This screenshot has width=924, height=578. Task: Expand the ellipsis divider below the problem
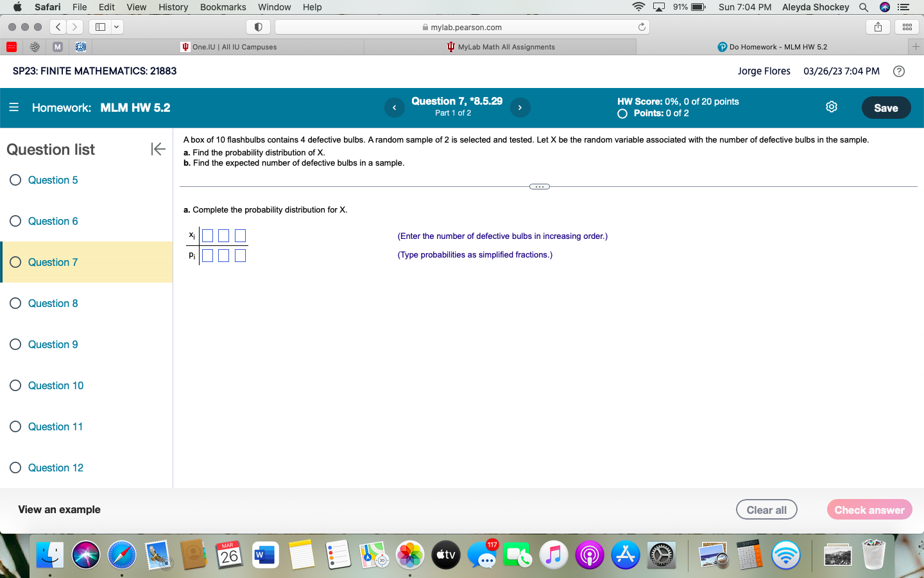click(x=540, y=186)
